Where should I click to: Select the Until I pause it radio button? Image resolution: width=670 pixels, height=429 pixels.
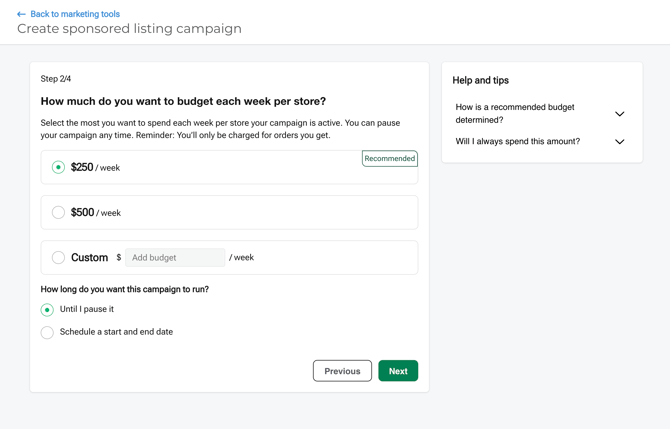pyautogui.click(x=47, y=310)
